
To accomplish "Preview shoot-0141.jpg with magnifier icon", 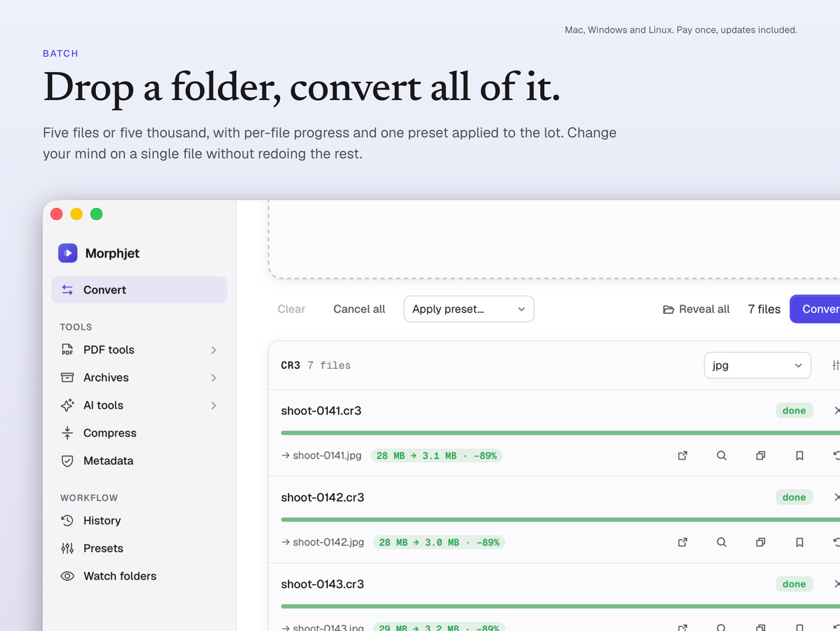I will 721,456.
